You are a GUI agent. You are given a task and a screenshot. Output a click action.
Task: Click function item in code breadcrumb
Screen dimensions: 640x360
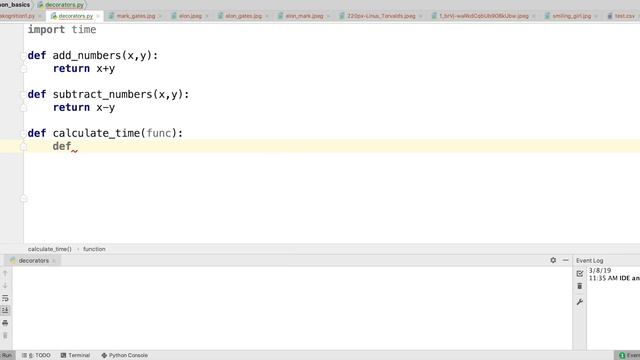(94, 249)
